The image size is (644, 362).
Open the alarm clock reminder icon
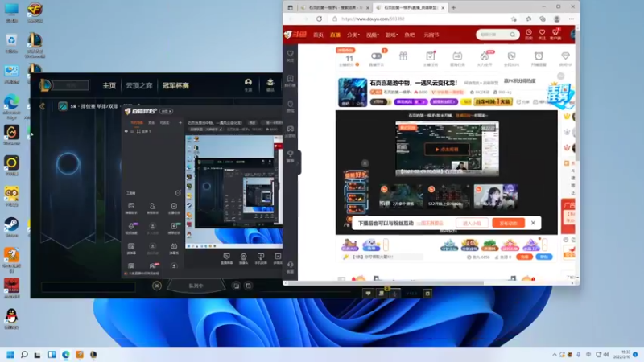[x=539, y=58]
